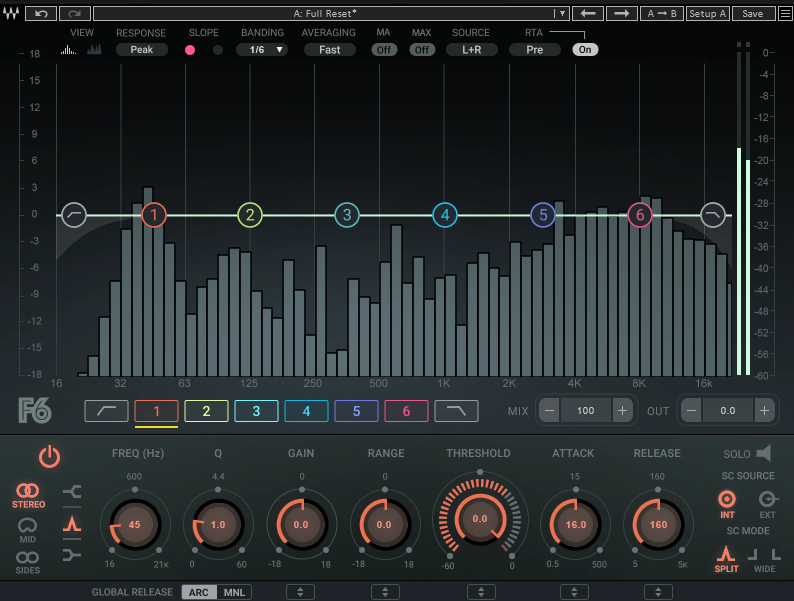Image resolution: width=794 pixels, height=601 pixels.
Task: Set the sidechain source to EXT
Action: pos(768,500)
